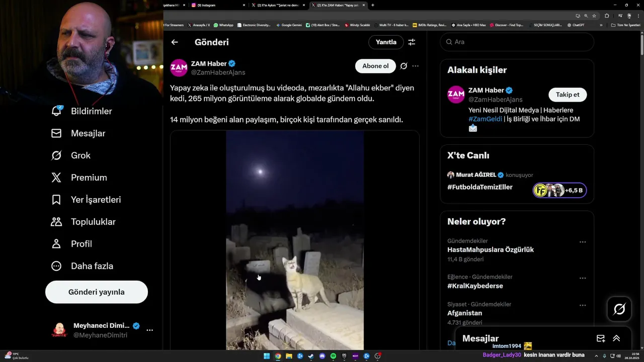
Task: Open Spotify from the taskbar
Action: pos(334,356)
